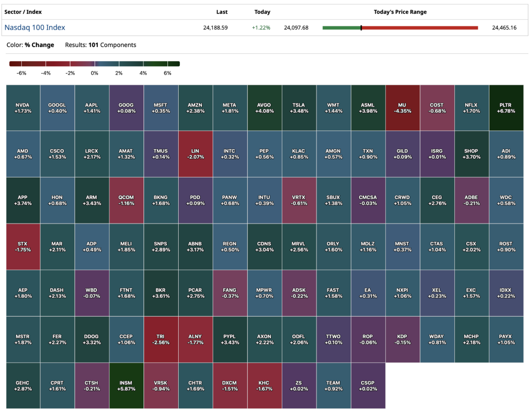Click the Today column header
This screenshot has height=414, width=532.
[x=262, y=12]
